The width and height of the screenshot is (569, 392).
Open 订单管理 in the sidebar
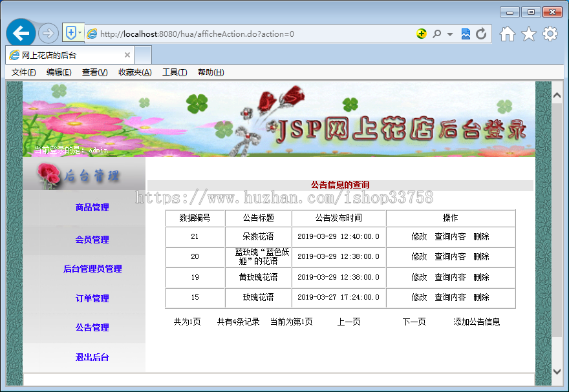coord(91,298)
